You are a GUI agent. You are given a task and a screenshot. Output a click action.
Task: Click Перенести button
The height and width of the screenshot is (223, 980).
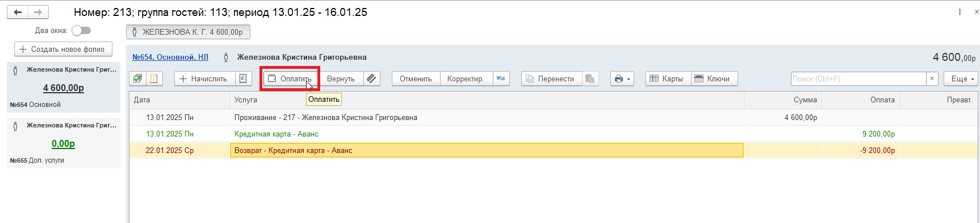(552, 79)
